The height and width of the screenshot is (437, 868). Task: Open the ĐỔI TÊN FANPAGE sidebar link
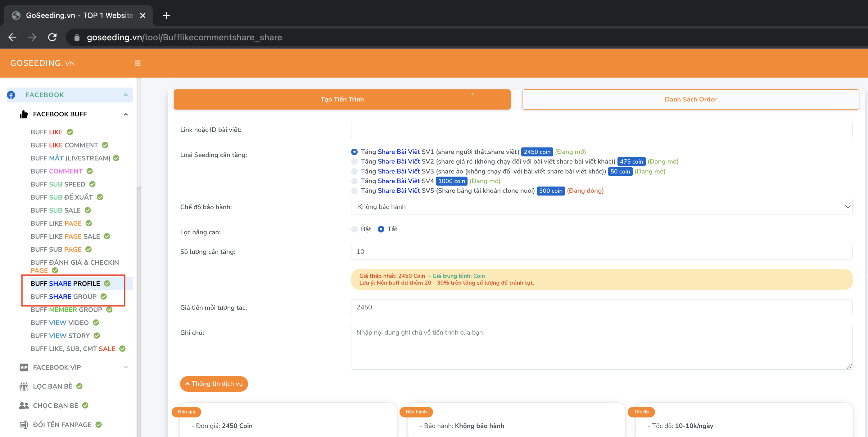62,425
